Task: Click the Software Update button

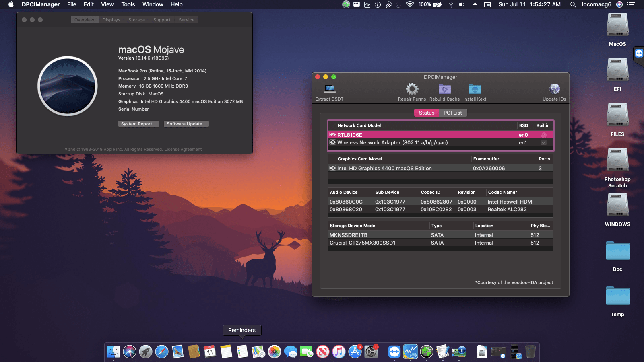Action: (x=186, y=124)
